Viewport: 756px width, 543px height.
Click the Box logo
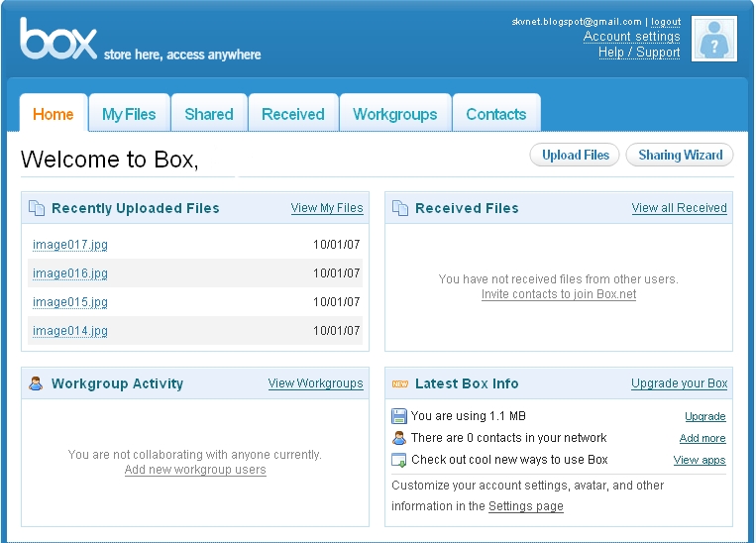pos(58,39)
